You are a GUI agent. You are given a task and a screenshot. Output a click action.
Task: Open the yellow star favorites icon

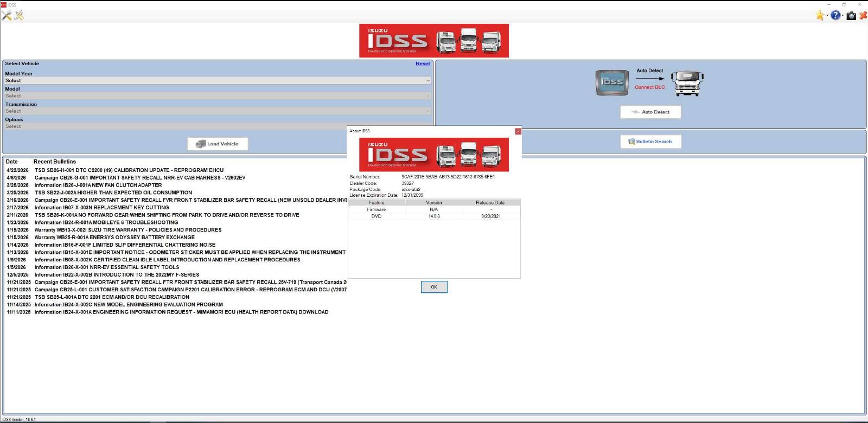[x=820, y=15]
